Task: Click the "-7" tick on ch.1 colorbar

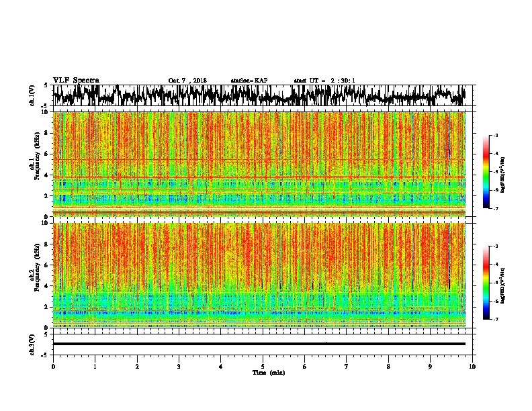Action: pyautogui.click(x=496, y=208)
